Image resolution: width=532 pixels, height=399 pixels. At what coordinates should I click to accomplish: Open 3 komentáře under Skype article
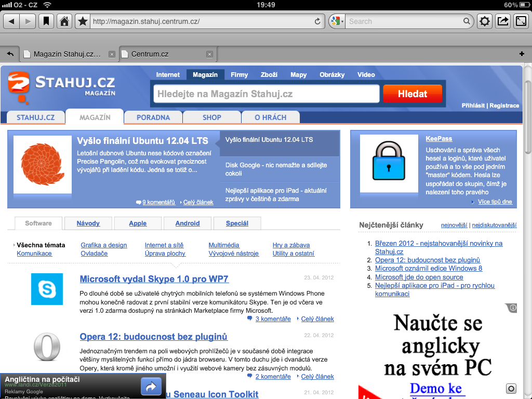[x=273, y=319]
